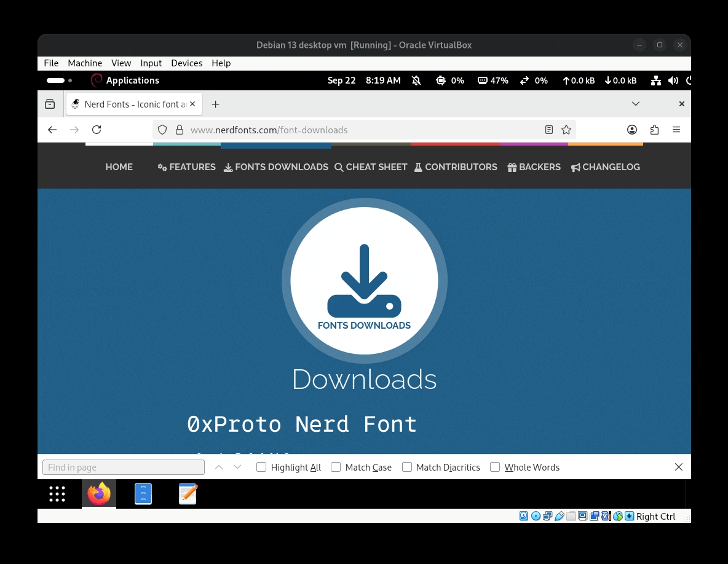The image size is (728, 564).
Task: Click the Downloads page title
Action: (365, 379)
